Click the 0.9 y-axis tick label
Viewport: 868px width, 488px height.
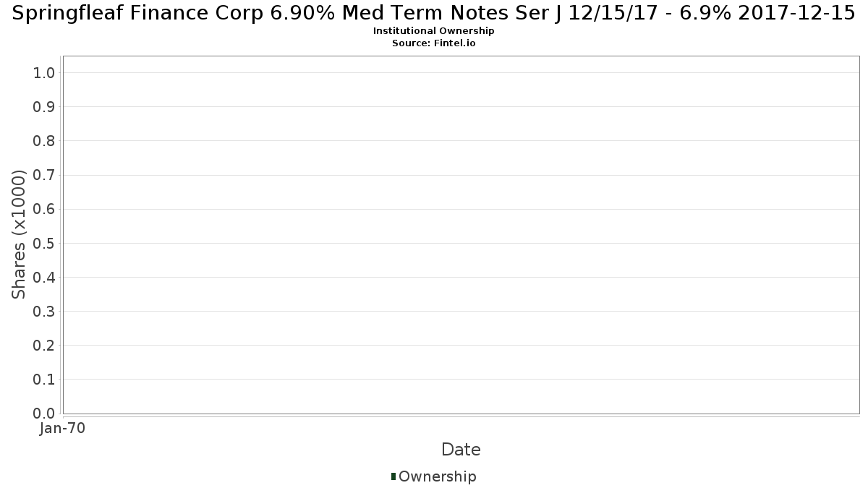[44, 107]
